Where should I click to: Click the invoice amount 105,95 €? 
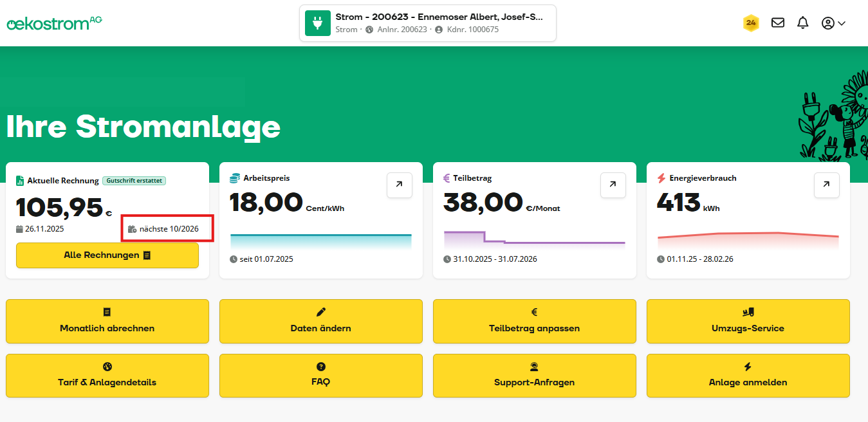64,208
